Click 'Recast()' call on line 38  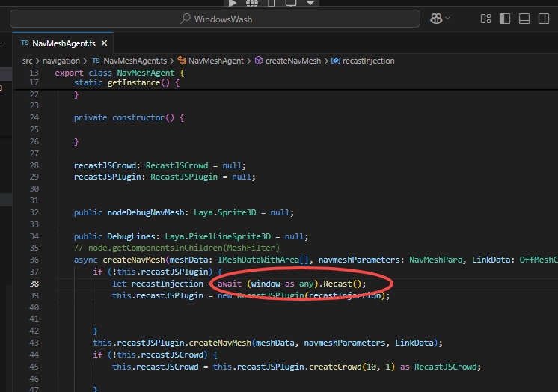342,284
